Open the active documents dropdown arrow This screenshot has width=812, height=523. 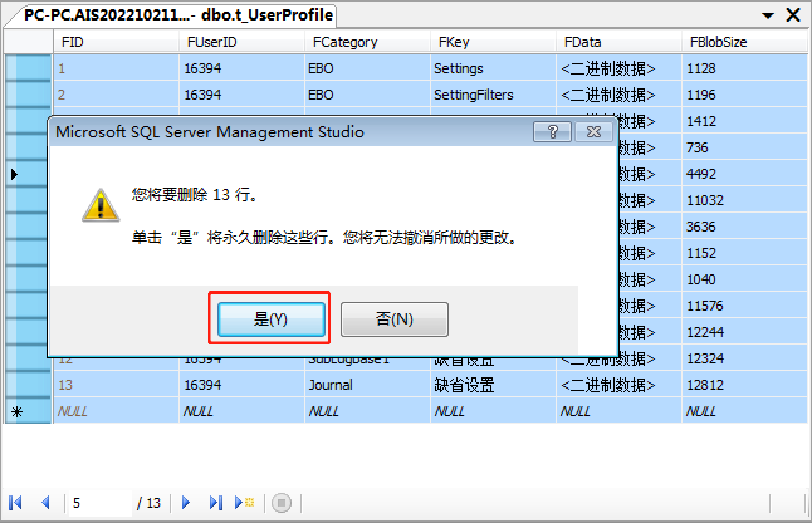coord(768,16)
